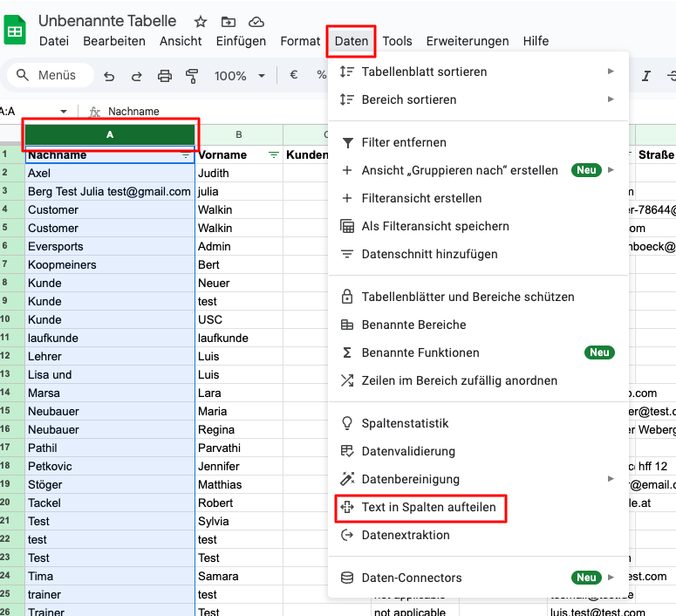Open the Bearbeiten menu
Viewport: 676px width, 616px height.
click(x=114, y=41)
